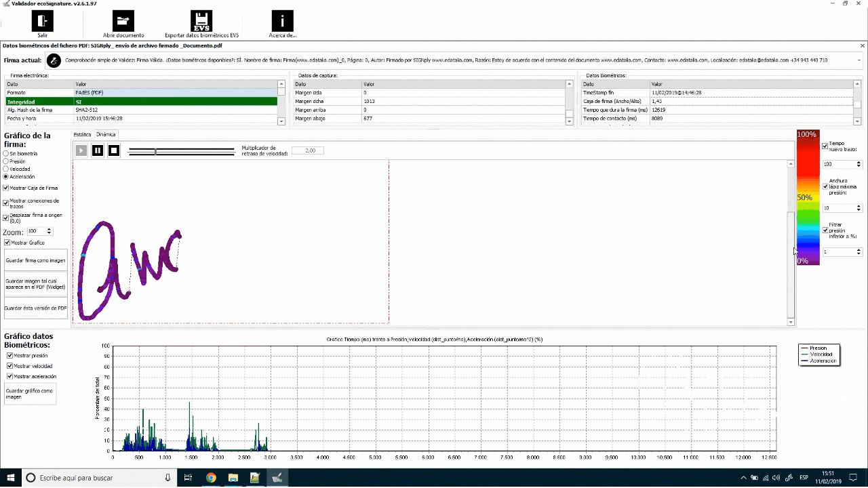
Task: Open the notification center icon
Action: pyautogui.click(x=854, y=478)
